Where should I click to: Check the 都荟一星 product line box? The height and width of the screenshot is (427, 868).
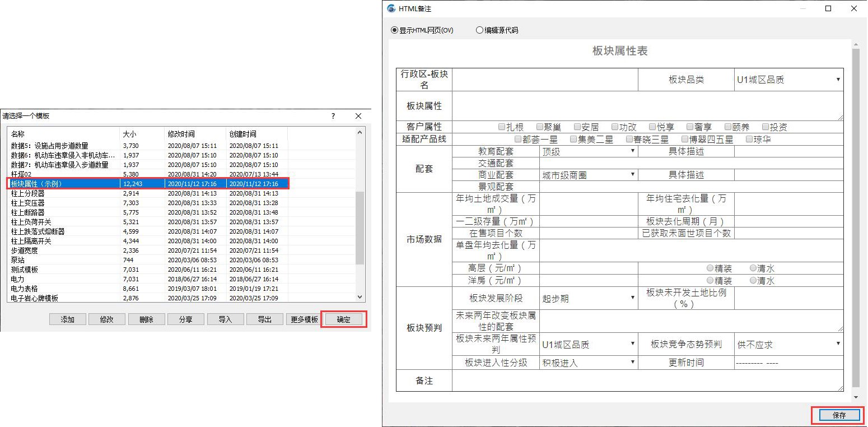[518, 139]
